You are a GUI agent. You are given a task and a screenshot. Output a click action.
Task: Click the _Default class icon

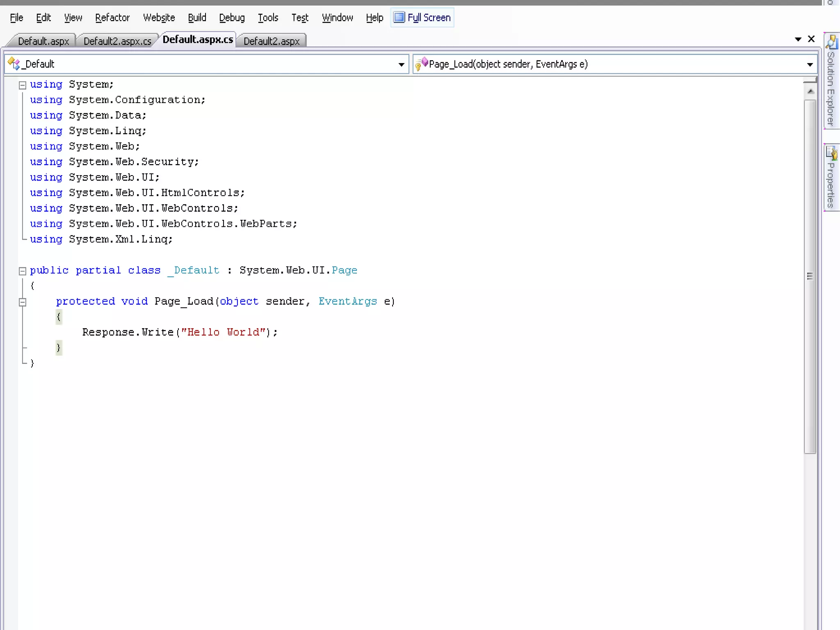coord(14,64)
